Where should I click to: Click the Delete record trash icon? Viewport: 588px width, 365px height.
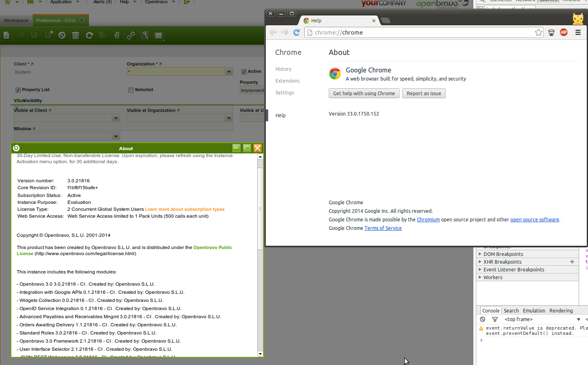(76, 35)
